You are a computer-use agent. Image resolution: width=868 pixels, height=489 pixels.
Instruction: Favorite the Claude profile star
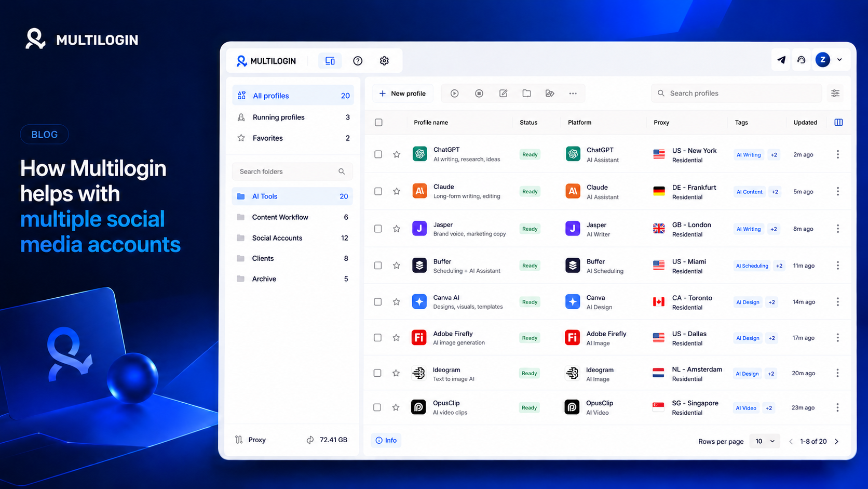[397, 191]
